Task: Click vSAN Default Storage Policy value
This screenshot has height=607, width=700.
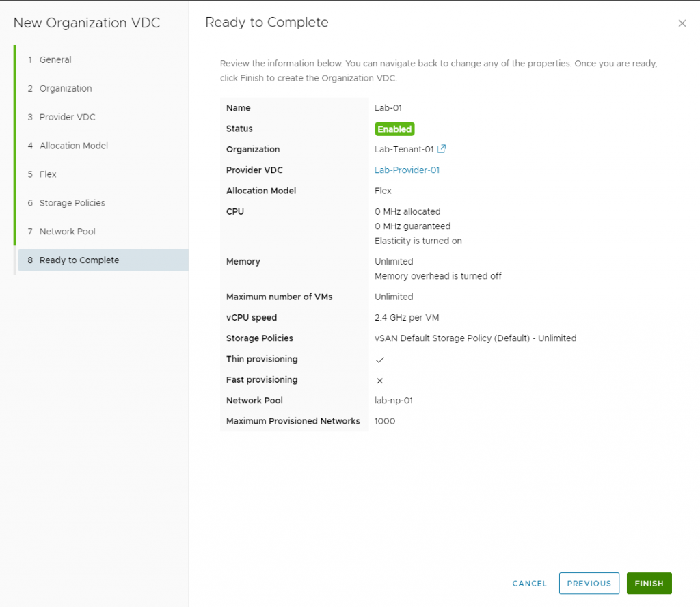Action: click(476, 338)
